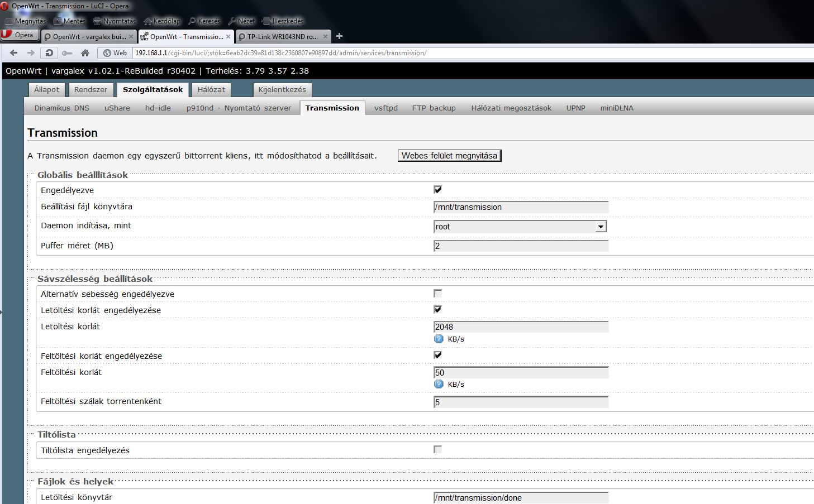
Task: Click Keresés in the Opera toolbar
Action: point(204,21)
